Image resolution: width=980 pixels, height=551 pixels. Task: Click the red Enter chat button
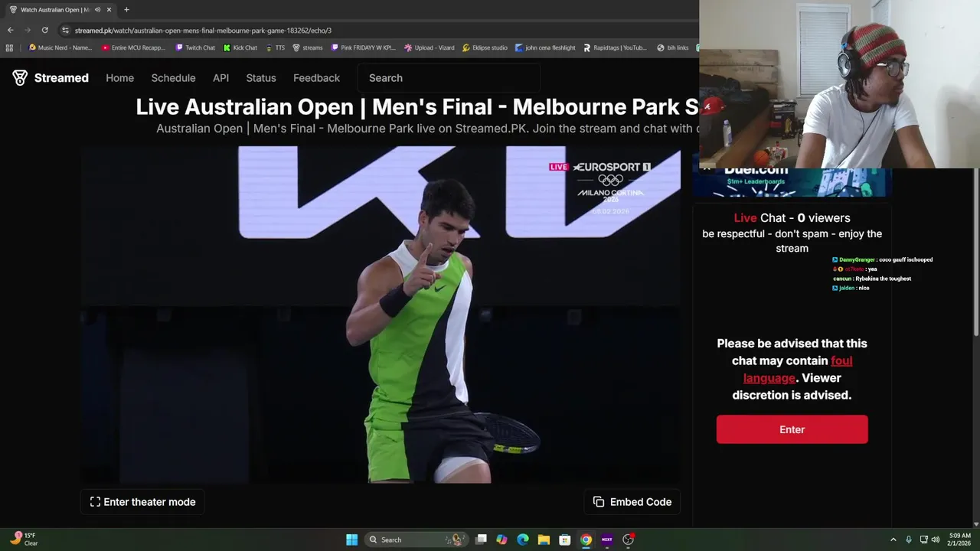(792, 429)
